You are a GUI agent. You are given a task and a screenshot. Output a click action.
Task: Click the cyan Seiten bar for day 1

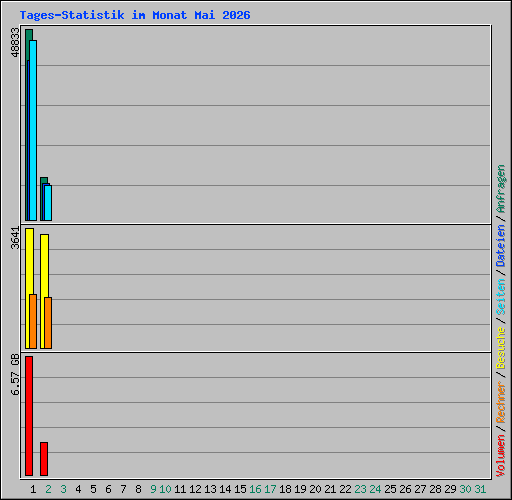coord(33,130)
